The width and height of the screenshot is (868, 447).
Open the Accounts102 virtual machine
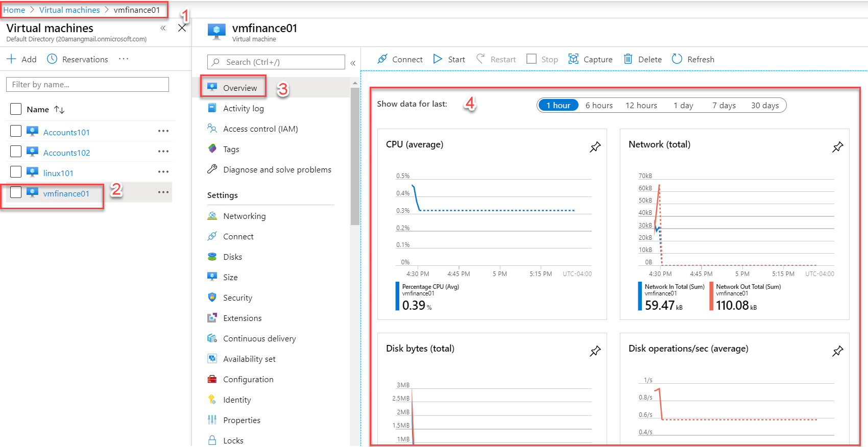point(66,153)
